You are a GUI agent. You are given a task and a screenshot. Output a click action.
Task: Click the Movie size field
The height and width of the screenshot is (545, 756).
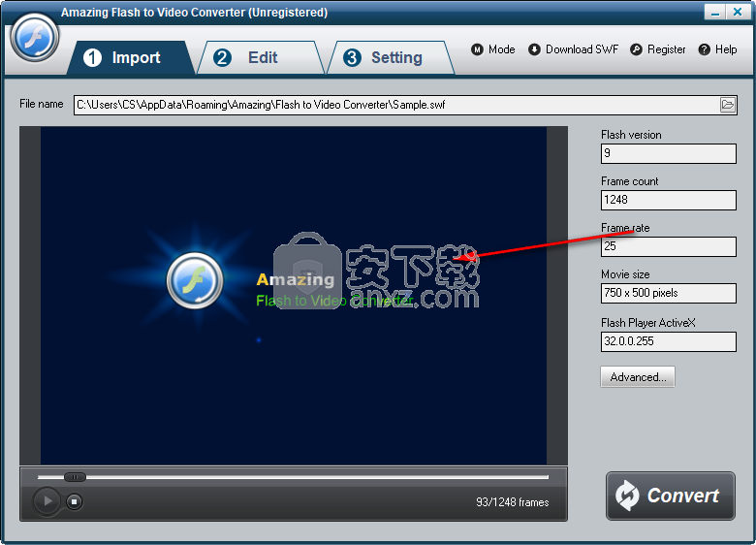coord(668,293)
